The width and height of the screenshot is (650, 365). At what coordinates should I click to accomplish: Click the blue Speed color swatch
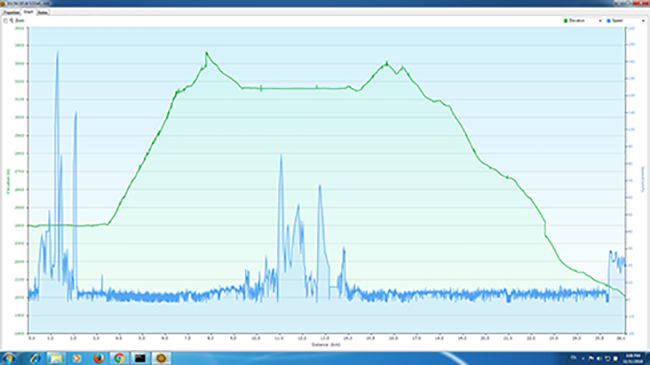pyautogui.click(x=609, y=20)
